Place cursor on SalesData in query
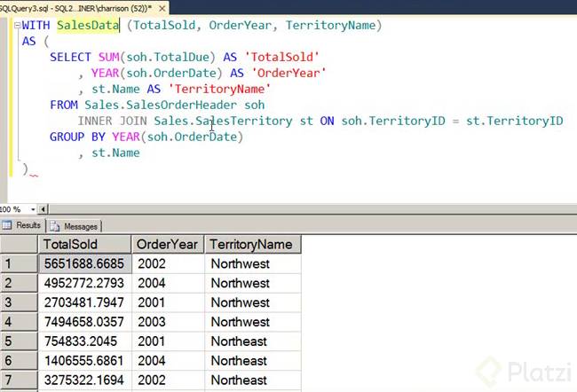The image size is (577, 392). (87, 25)
